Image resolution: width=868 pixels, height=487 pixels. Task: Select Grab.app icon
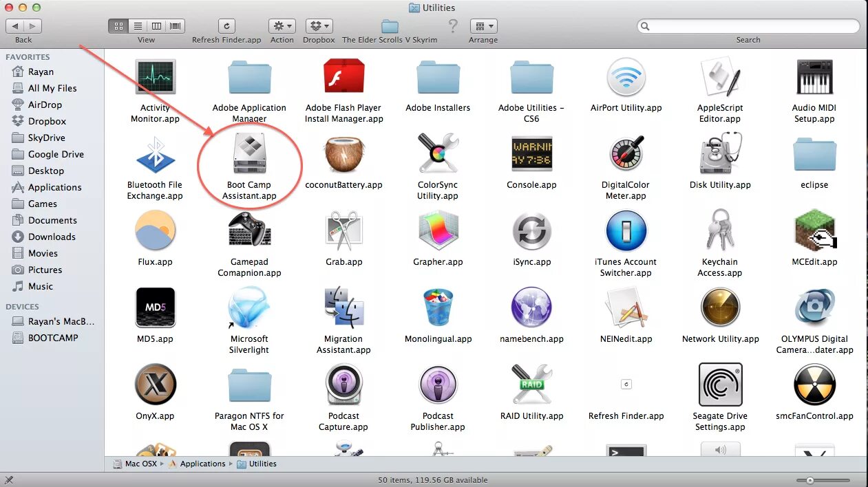343,231
